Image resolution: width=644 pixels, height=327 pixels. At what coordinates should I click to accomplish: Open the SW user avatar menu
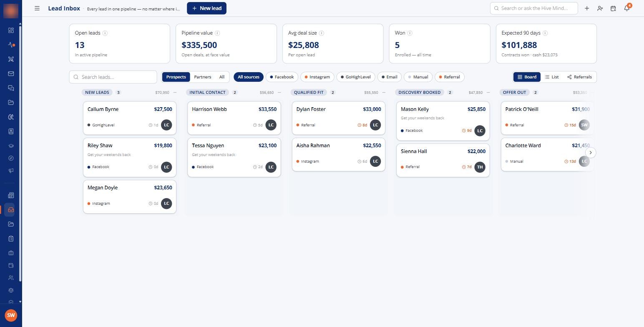coord(11,315)
